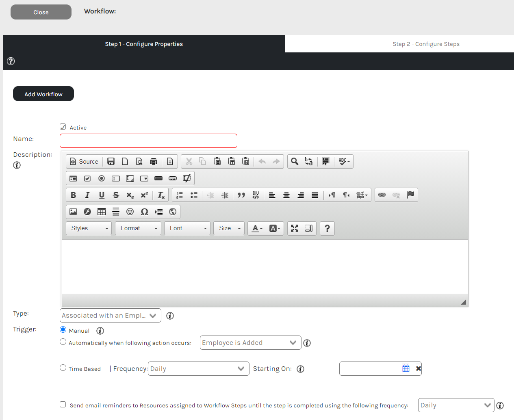This screenshot has height=420, width=514.
Task: Switch to Step 1 - Configure Properties tab
Action: [144, 44]
